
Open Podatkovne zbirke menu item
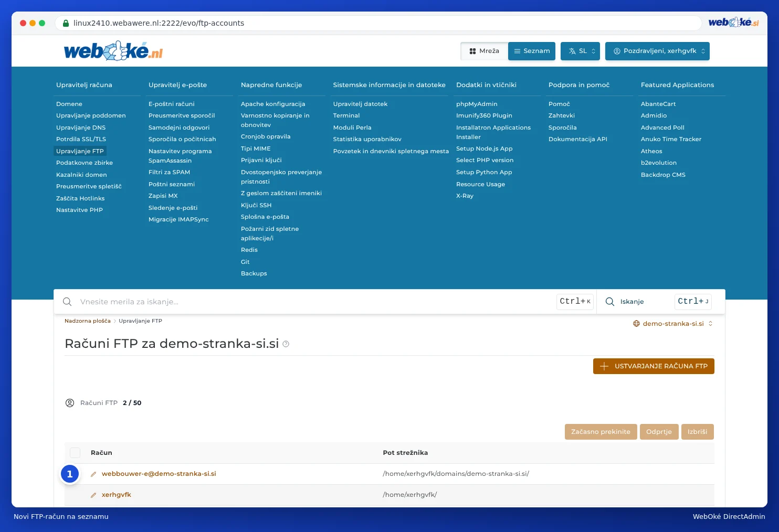coord(85,163)
